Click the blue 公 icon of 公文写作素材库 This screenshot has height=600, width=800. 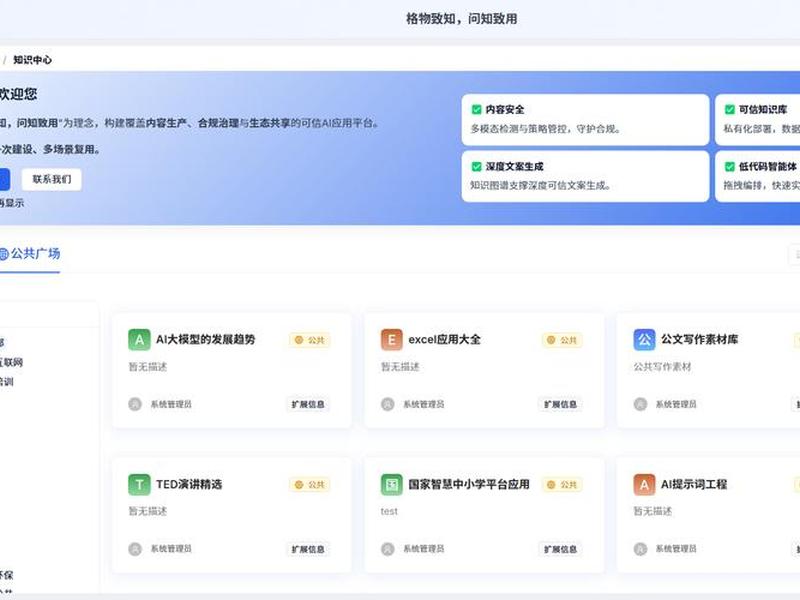point(644,340)
